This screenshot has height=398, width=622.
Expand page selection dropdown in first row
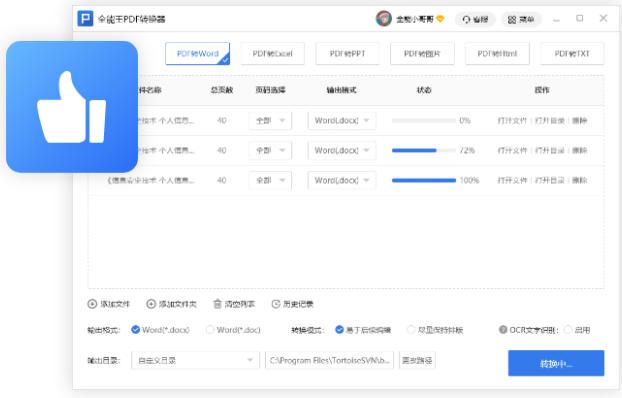point(270,121)
